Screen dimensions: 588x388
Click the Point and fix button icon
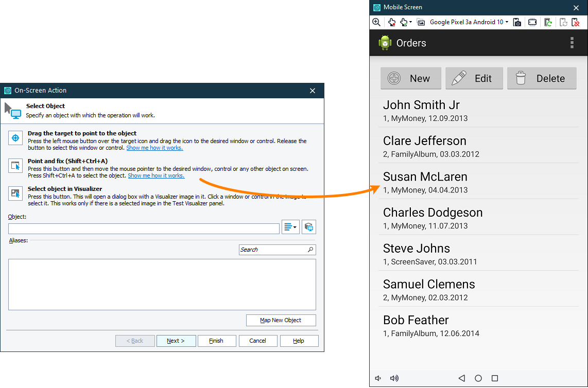click(x=15, y=166)
